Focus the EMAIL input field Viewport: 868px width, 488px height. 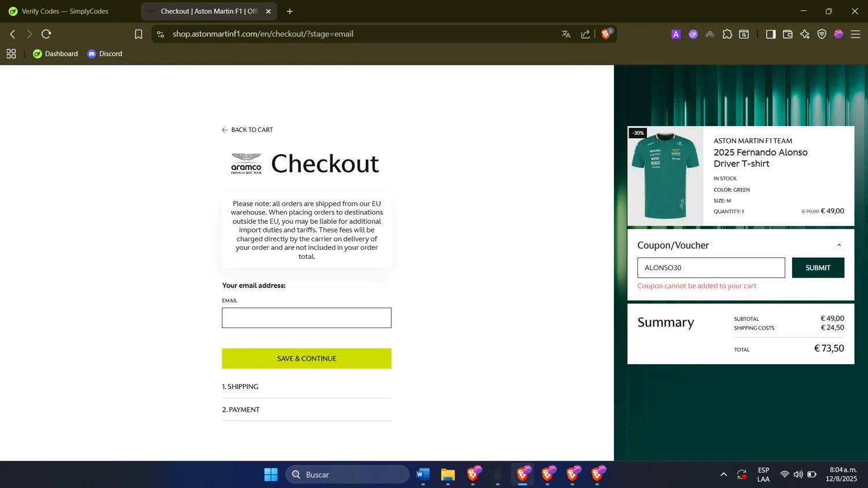tap(307, 317)
